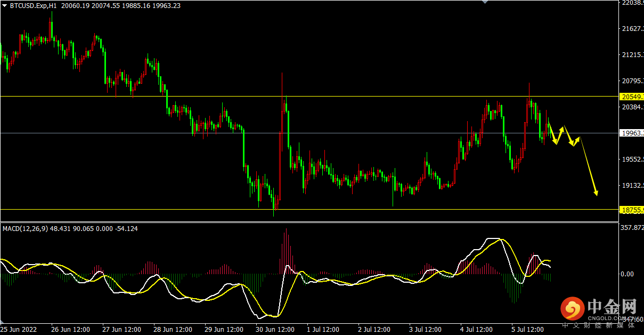644x335 pixels.
Task: Click the 27 Jun 12:00 time label
Action: pyautogui.click(x=122, y=330)
